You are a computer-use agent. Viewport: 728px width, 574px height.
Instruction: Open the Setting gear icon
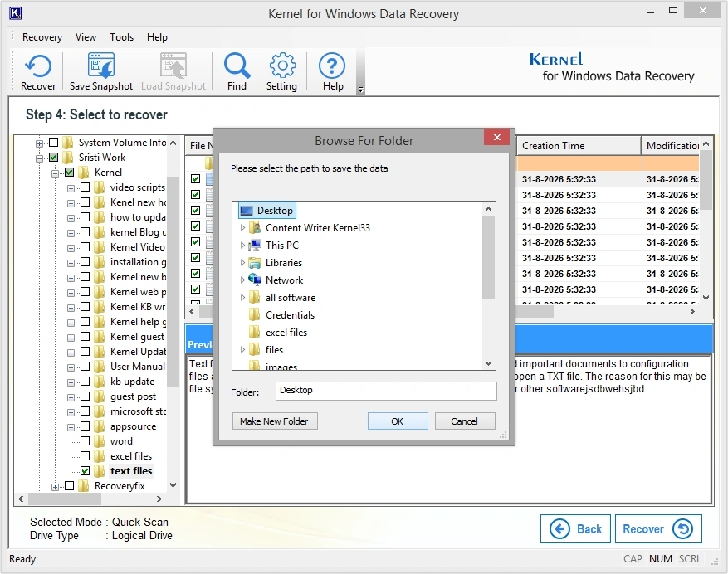tap(281, 72)
